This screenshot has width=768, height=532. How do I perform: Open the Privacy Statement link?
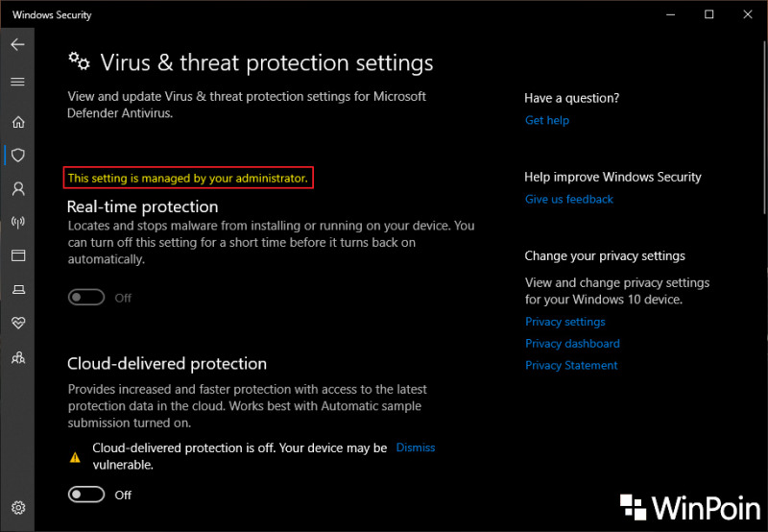(571, 366)
